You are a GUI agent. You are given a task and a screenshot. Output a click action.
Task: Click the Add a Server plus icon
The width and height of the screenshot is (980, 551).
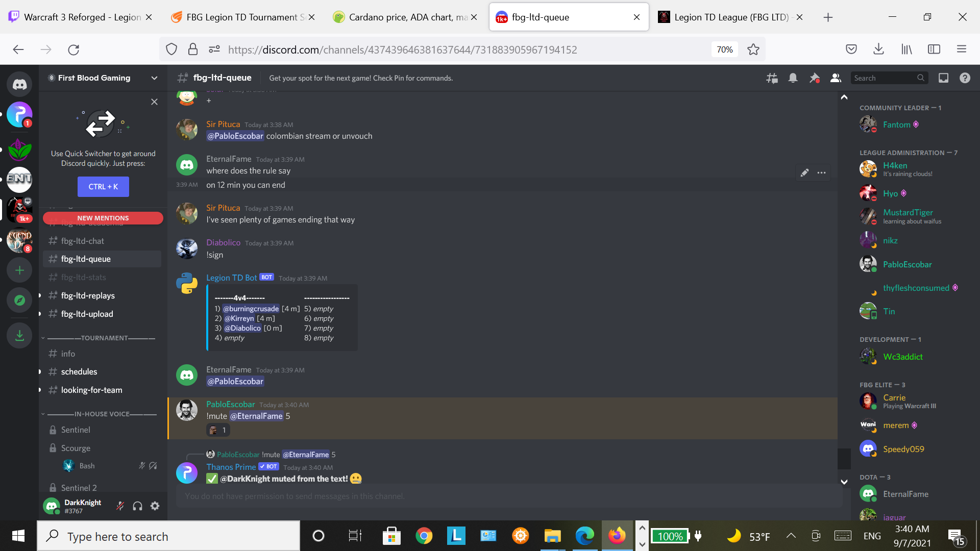(19, 270)
